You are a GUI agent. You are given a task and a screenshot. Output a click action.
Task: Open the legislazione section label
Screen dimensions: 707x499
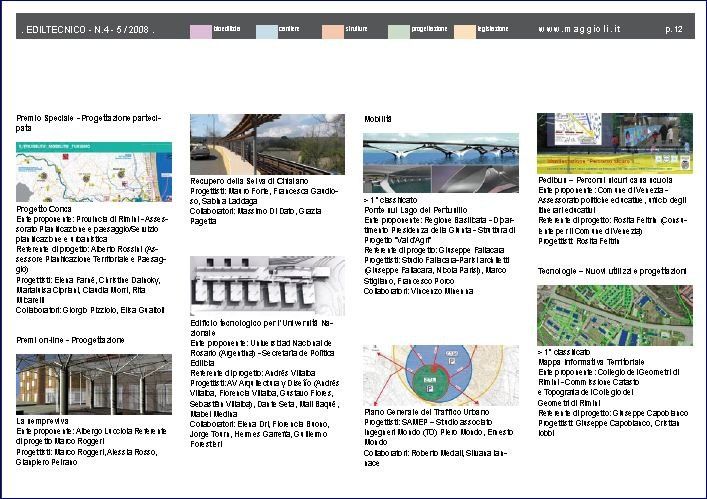tap(493, 28)
